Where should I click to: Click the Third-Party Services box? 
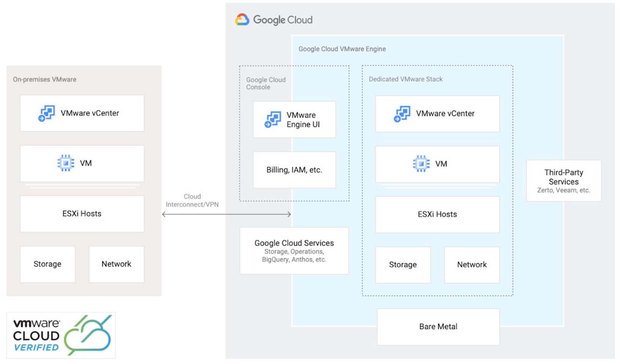(x=564, y=181)
